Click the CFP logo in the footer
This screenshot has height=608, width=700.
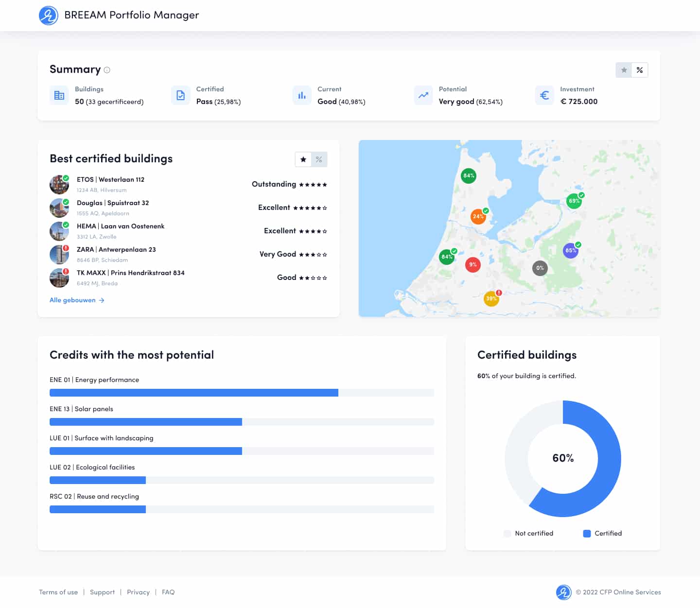[x=563, y=592]
